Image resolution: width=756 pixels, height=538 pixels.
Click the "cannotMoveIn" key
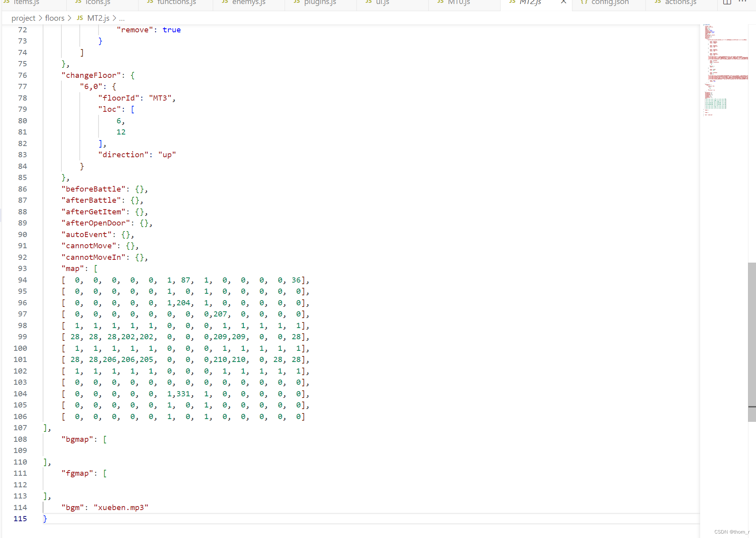point(93,257)
